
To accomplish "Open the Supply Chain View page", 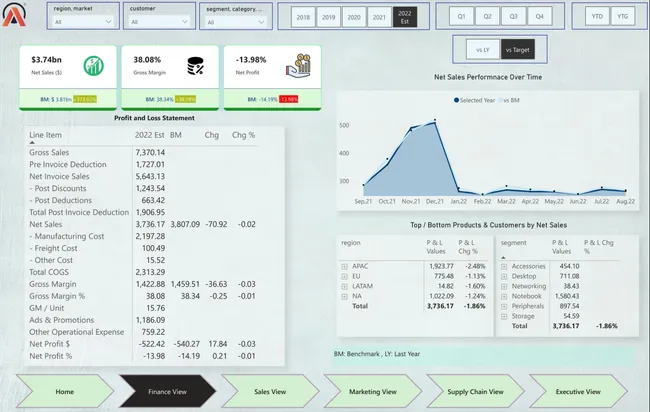I will 475,391.
